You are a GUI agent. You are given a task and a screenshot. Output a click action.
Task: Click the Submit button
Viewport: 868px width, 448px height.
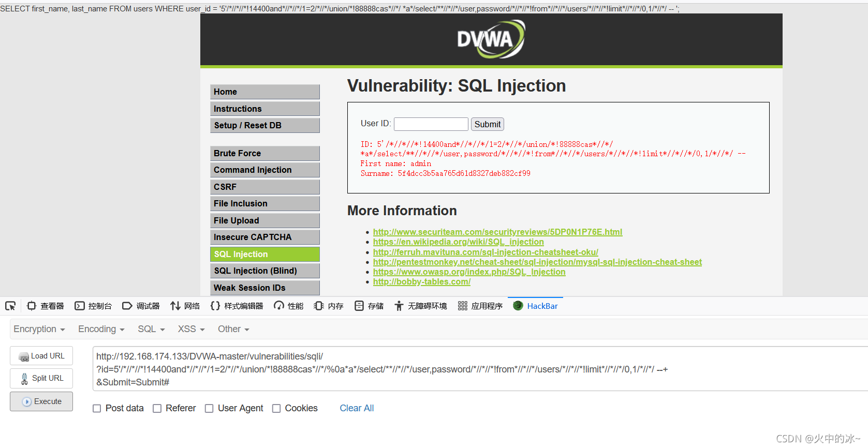click(x=488, y=124)
